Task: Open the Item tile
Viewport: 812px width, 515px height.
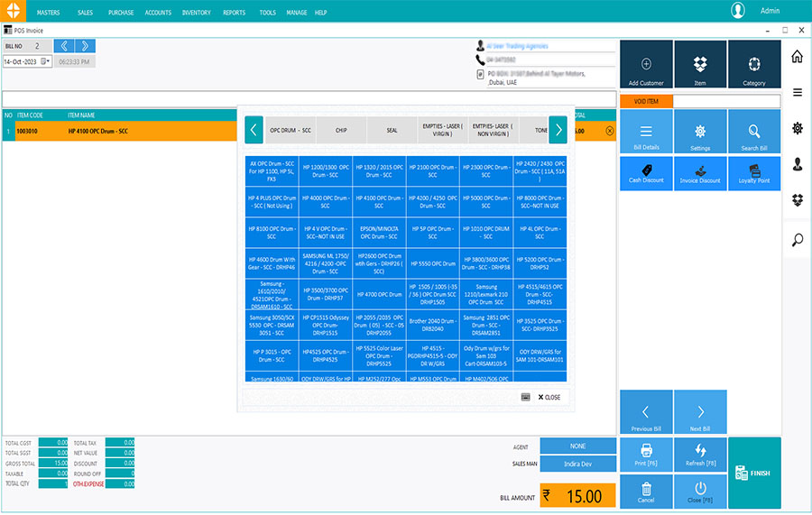Action: point(700,64)
